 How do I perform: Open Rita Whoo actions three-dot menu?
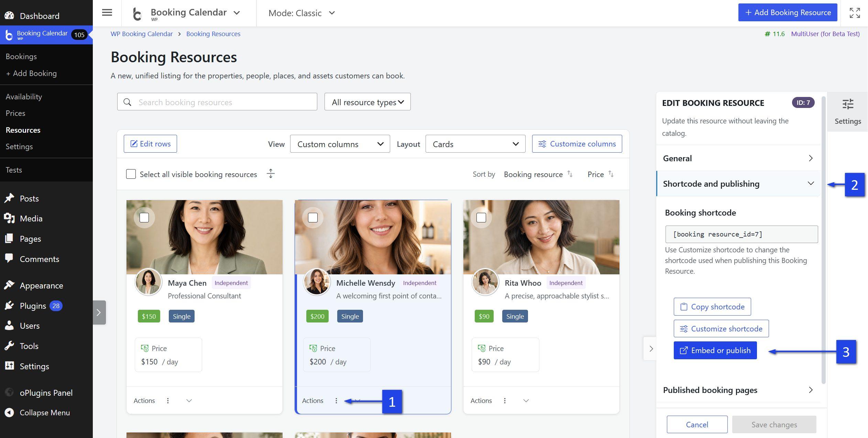(x=505, y=401)
